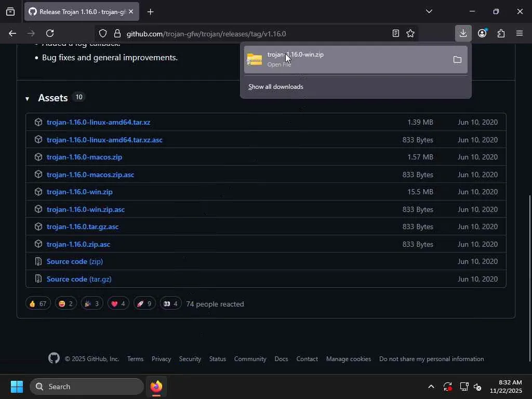
Task: Click the page vertical scrollbar
Action: pyautogui.click(x=529, y=278)
